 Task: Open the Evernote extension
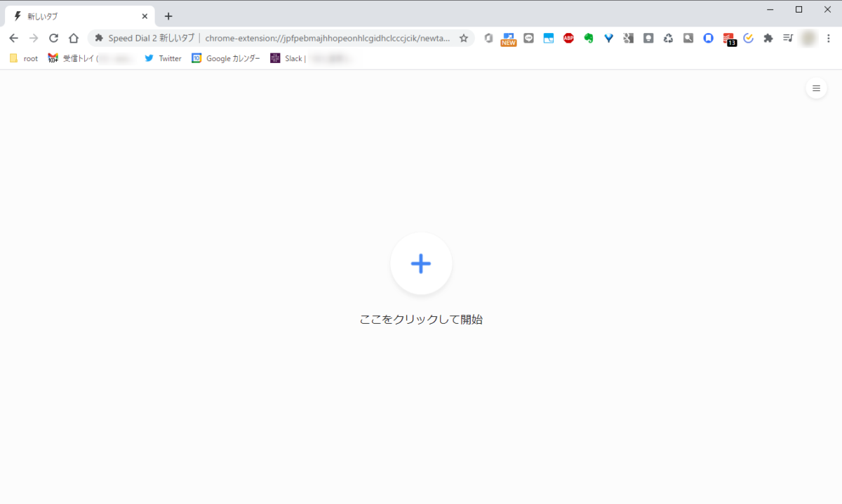click(x=588, y=39)
